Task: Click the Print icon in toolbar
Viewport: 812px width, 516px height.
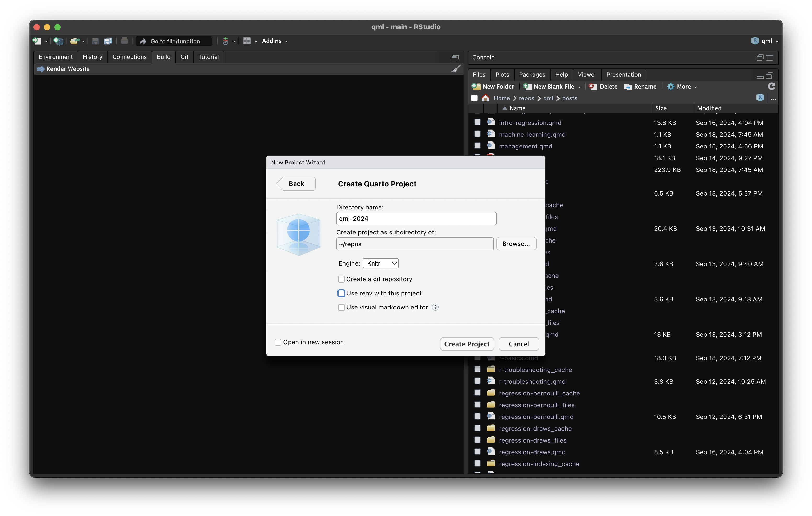Action: (125, 41)
